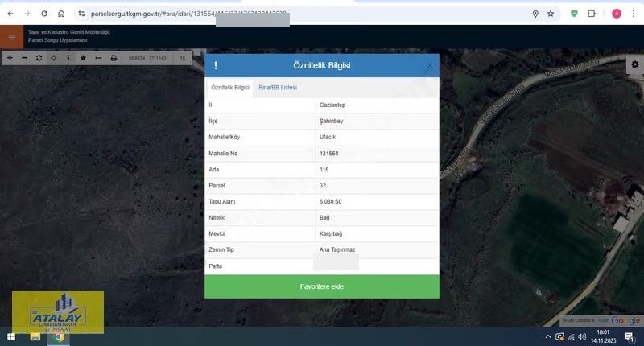Select the measure distance tool
Viewport: 644px width, 346px height.
[98, 58]
